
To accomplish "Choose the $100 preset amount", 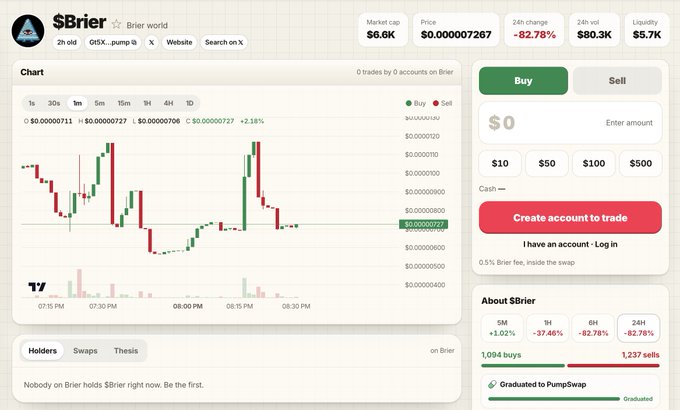I will (594, 164).
